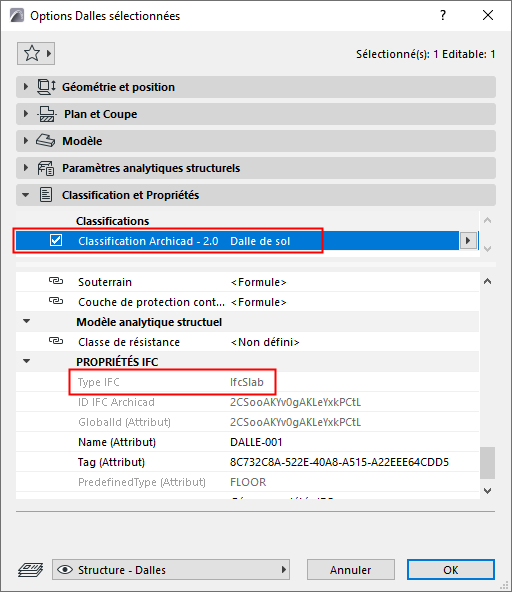Collapse the Modèle analytique structuel group
This screenshot has height=592, width=512.
coord(26,321)
